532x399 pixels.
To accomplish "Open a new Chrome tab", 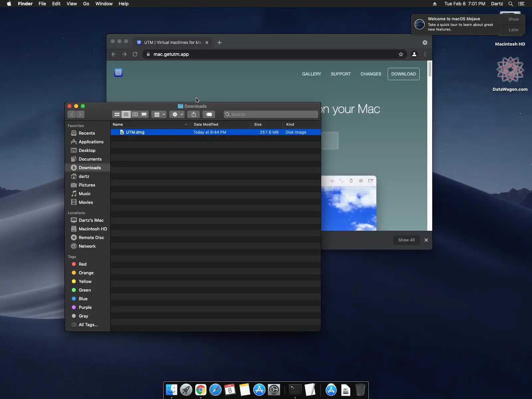I will (219, 43).
